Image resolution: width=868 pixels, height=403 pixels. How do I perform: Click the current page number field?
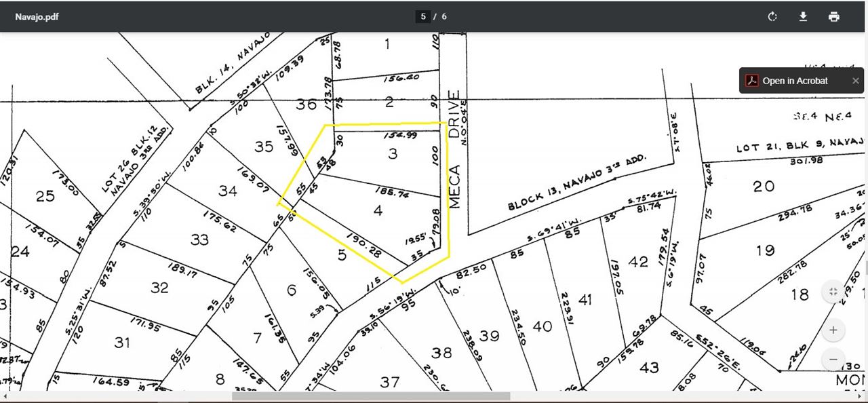pos(422,17)
